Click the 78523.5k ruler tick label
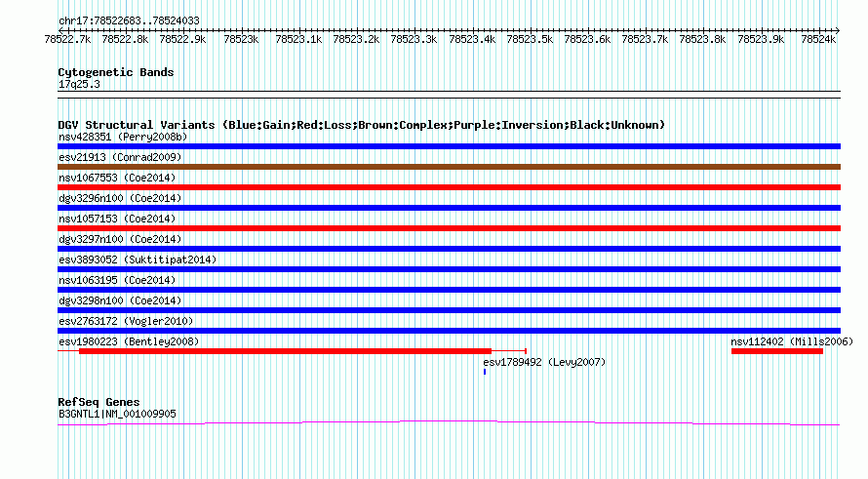Image resolution: width=868 pixels, height=479 pixels. click(530, 39)
